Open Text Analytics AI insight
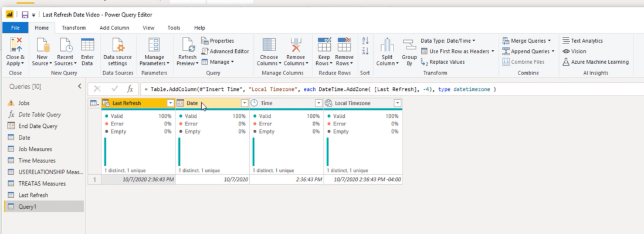The image size is (644, 234). pyautogui.click(x=582, y=40)
